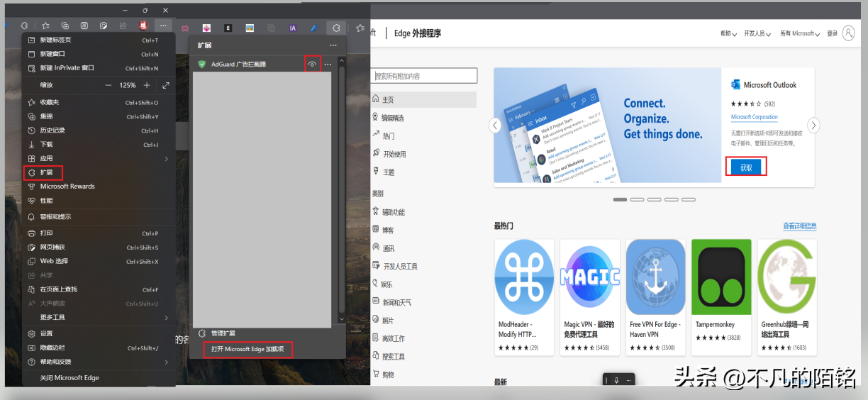This screenshot has height=400, width=868.
Task: Click 查看详细信息 link
Action: pyautogui.click(x=800, y=226)
